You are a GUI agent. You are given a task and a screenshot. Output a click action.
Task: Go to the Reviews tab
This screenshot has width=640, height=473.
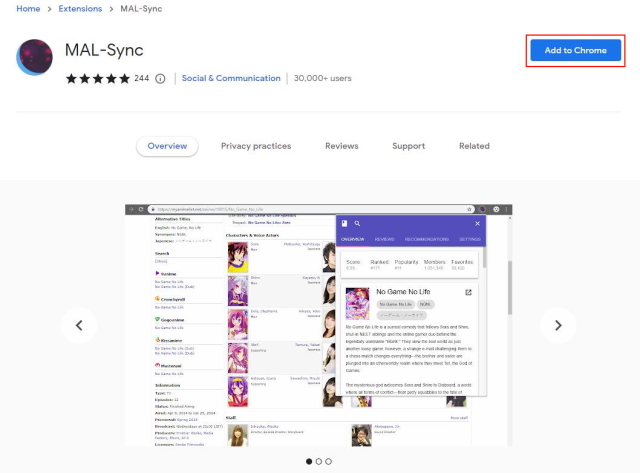click(x=341, y=146)
